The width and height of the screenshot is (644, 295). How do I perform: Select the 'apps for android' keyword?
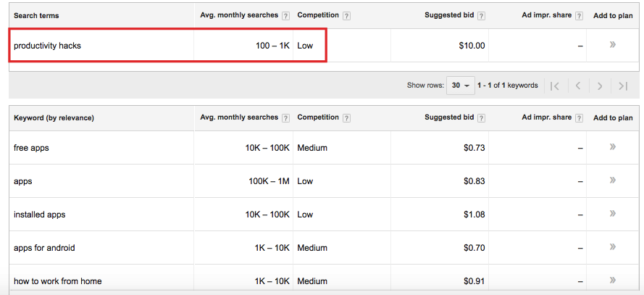pos(44,248)
